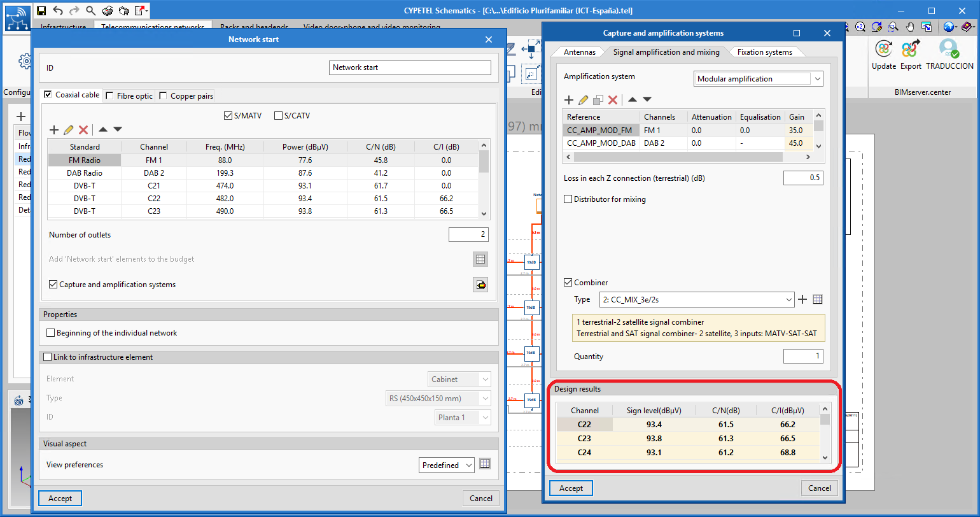Check Link to infrastructure element
The height and width of the screenshot is (517, 980).
pyautogui.click(x=47, y=357)
